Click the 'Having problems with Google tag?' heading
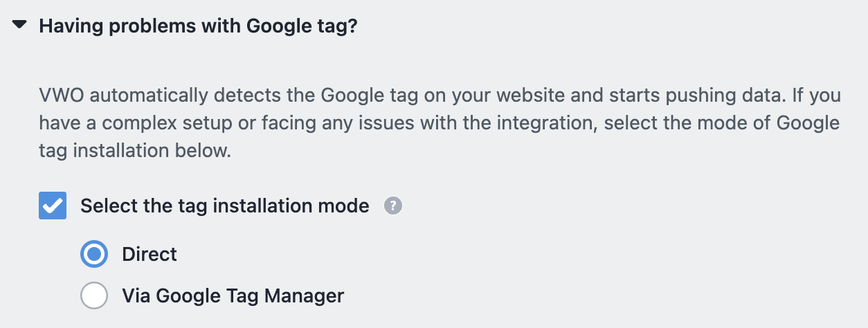The height and width of the screenshot is (328, 868). click(198, 27)
